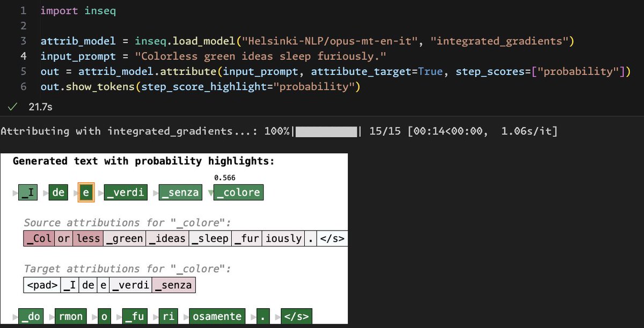Click the dark-pink "_Col" attribution cell
This screenshot has width=644, height=328.
39,238
